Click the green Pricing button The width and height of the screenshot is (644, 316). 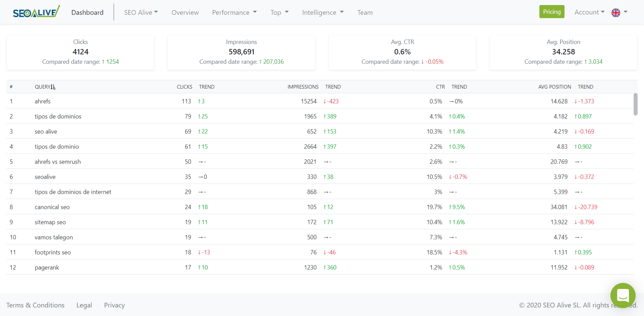point(552,12)
